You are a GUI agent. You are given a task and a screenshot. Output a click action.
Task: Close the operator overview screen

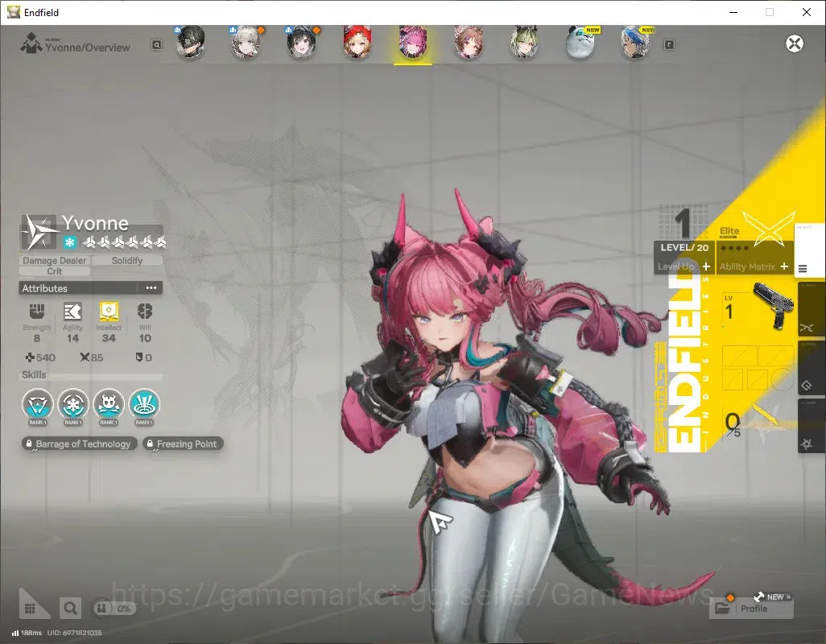coord(795,43)
